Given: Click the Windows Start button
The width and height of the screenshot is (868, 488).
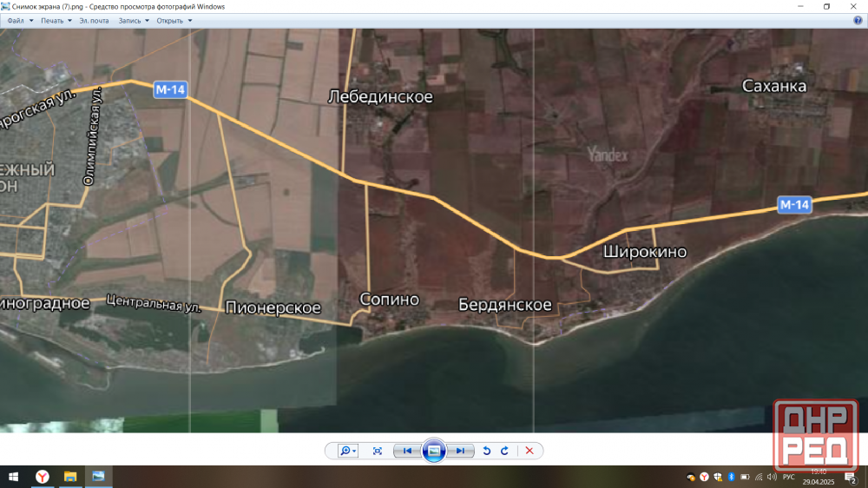Looking at the screenshot, I should point(14,477).
